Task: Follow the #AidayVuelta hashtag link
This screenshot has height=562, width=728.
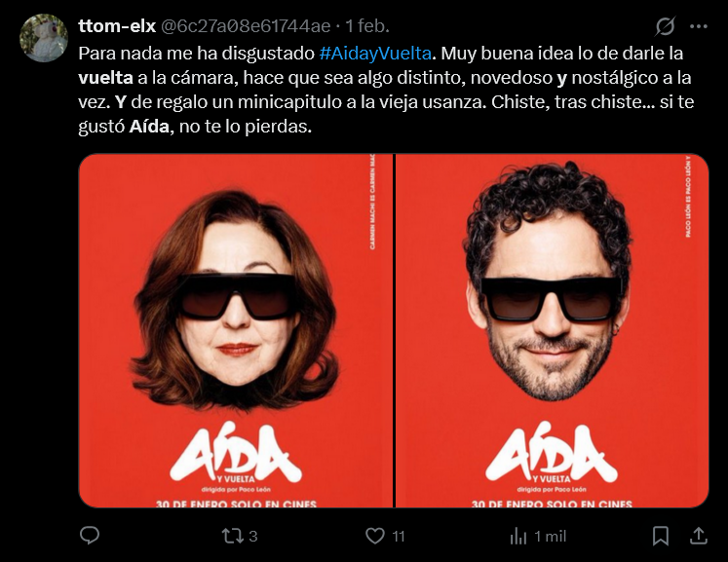Action: 375,54
